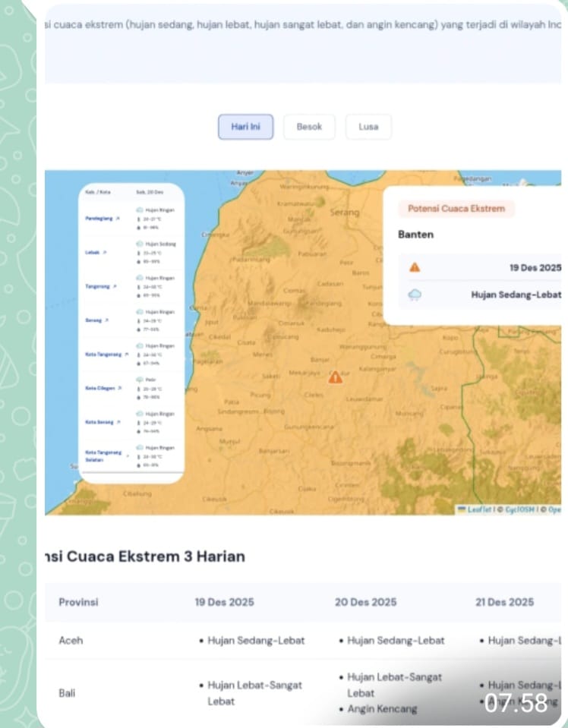Click the rain cloud icon in Banten popup
Viewport: 568px width, 728px height.
415,295
